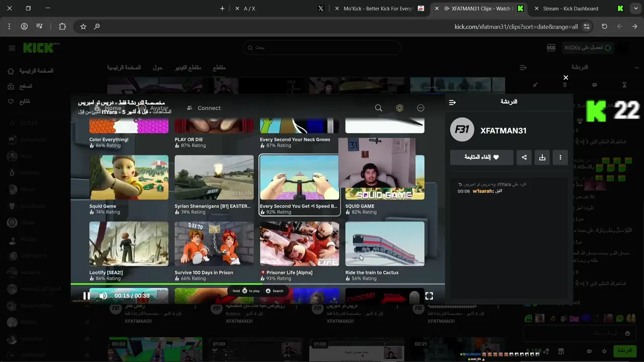This screenshot has height=362, width=644.
Task: Open the XFATMAN31 channel name link
Action: click(x=503, y=131)
